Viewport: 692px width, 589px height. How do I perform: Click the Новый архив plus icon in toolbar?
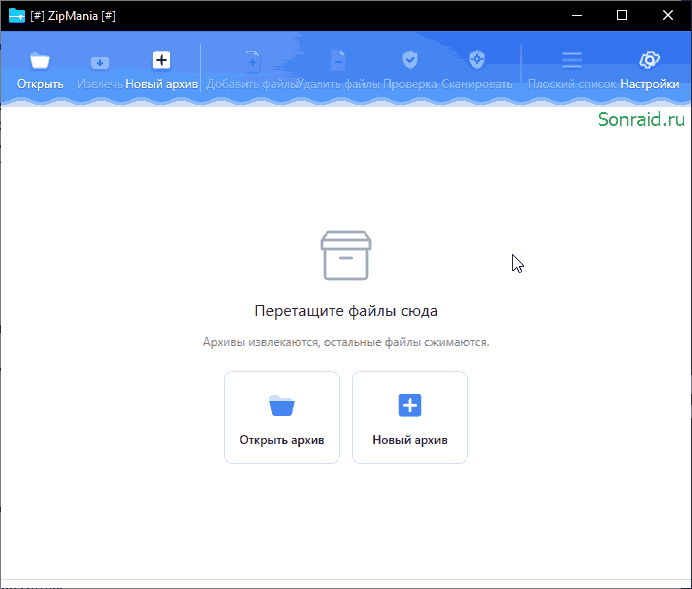[161, 60]
